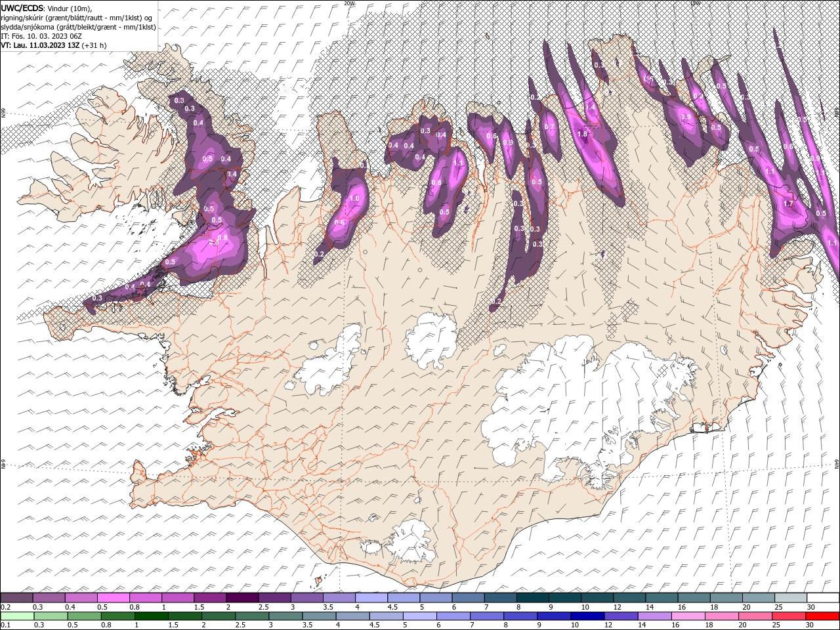Click the white swatch right of 30 in the top legend row

coord(822,597)
